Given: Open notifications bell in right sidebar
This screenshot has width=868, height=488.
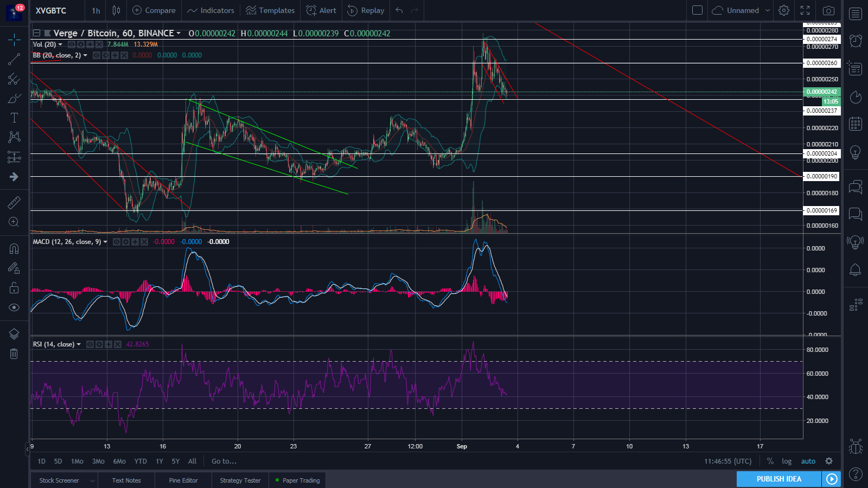Looking at the screenshot, I should click(856, 269).
